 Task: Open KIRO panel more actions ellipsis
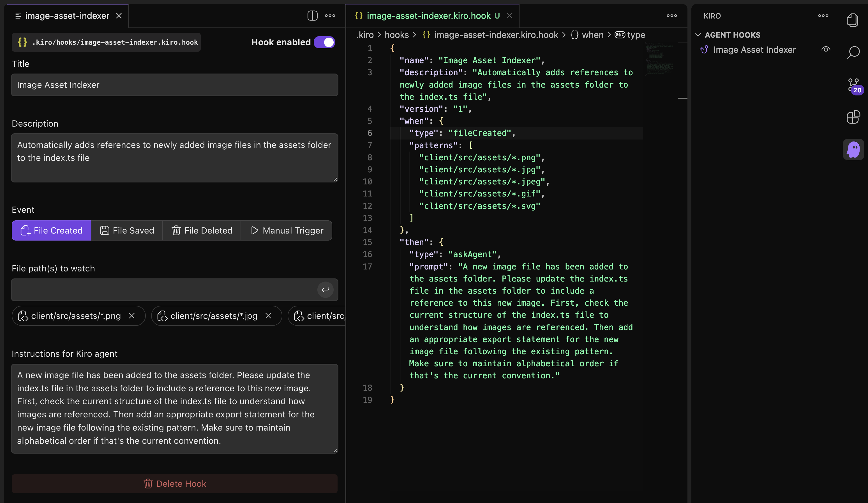pos(823,15)
